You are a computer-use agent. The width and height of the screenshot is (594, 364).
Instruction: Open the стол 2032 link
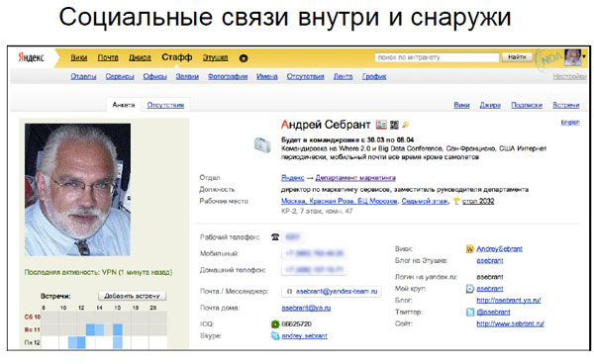click(478, 201)
